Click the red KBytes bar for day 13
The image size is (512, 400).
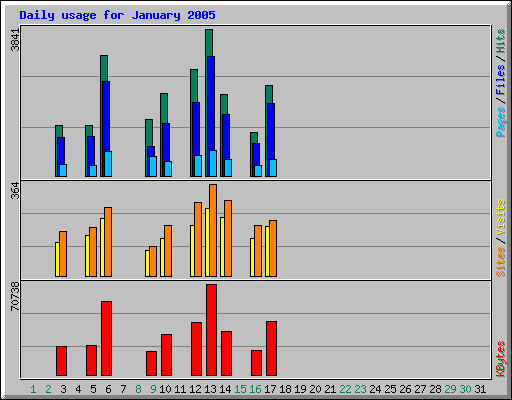211,330
